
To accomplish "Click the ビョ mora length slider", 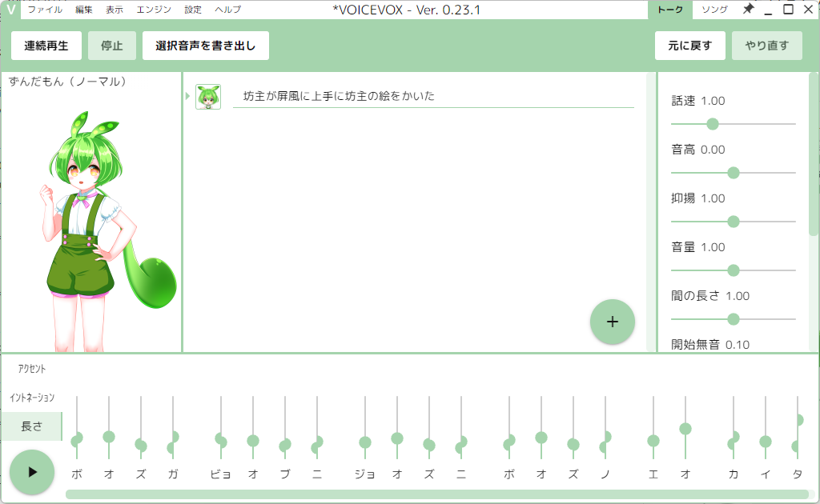I will click(x=221, y=427).
